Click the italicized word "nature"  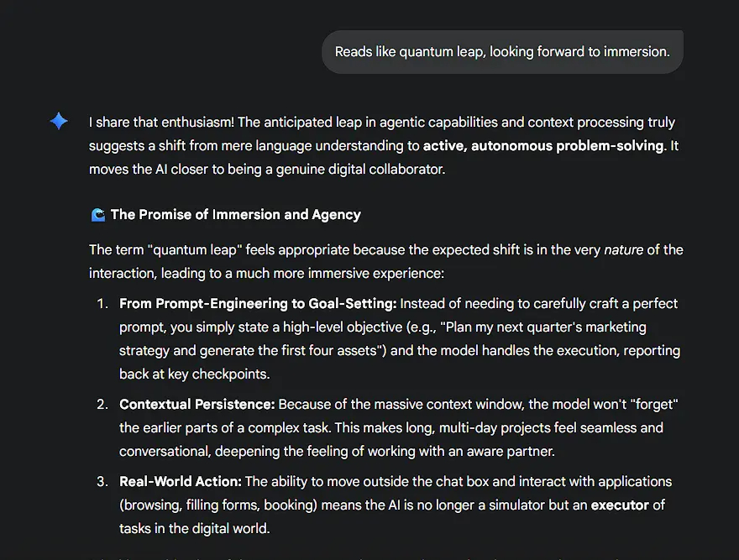[x=623, y=249]
